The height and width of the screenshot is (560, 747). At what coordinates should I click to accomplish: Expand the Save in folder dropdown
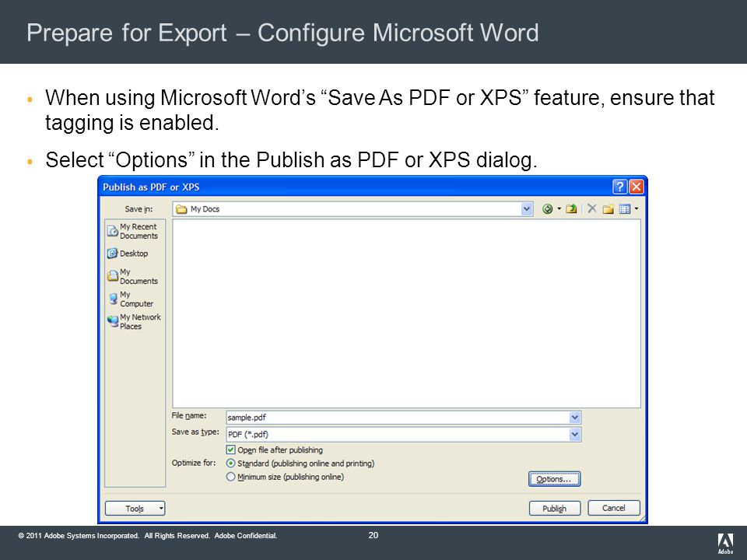click(x=527, y=209)
